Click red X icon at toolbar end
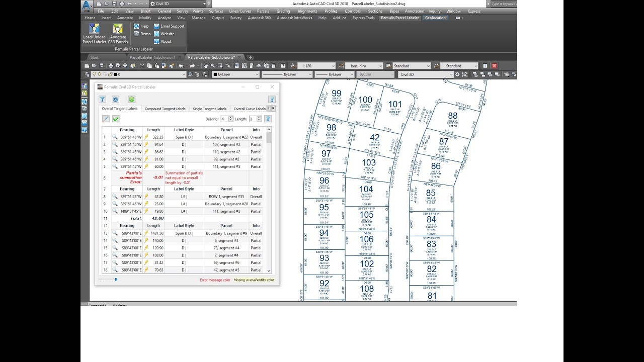The height and width of the screenshot is (362, 644). pos(494,66)
